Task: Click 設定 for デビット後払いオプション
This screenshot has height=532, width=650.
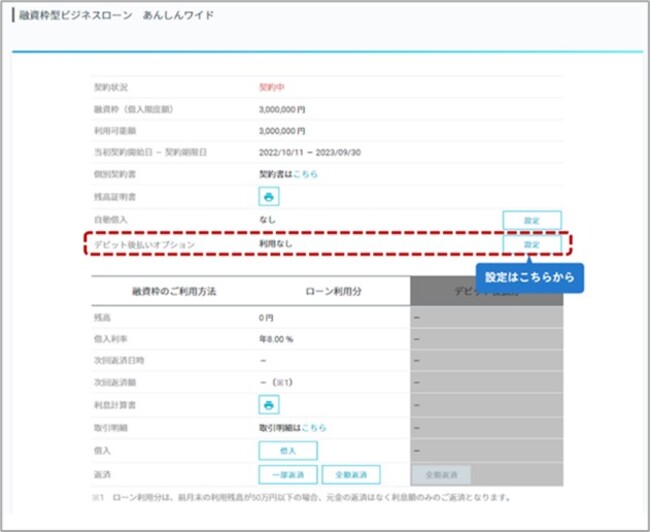Action: tap(531, 244)
